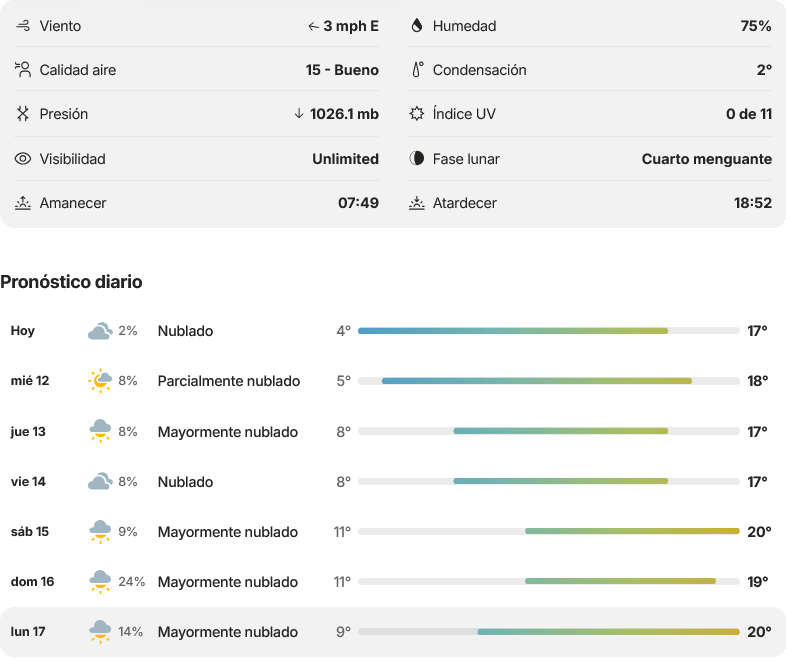Screen dimensions: 786x660
Task: Click the sunrise icon beside Amanecer
Action: pyautogui.click(x=23, y=203)
